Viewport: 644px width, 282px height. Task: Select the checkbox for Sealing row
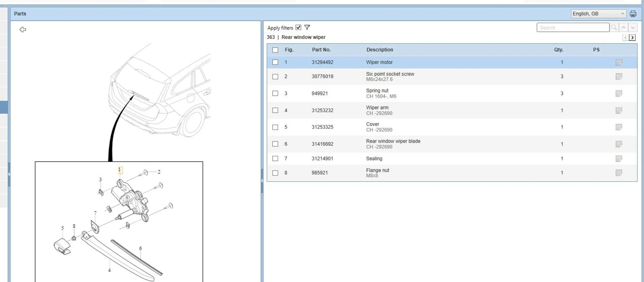click(x=275, y=158)
